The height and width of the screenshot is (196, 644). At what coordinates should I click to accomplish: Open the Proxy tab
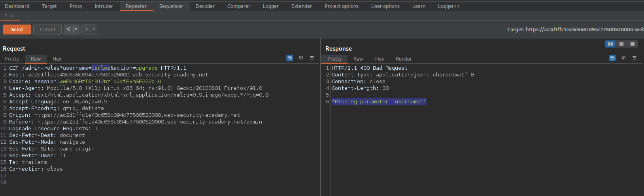tap(76, 6)
